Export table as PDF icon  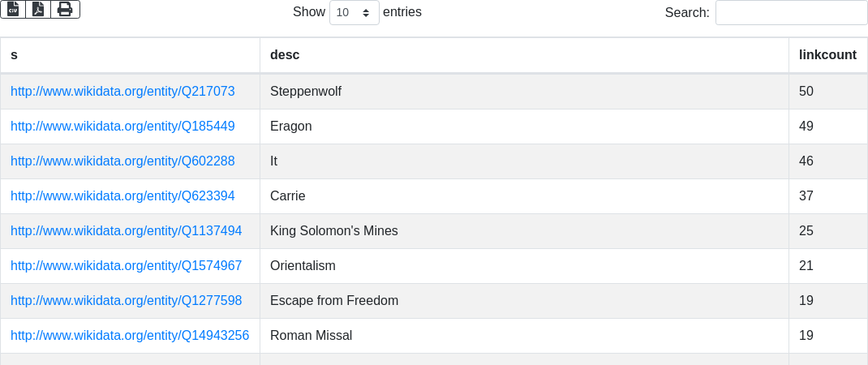point(38,10)
